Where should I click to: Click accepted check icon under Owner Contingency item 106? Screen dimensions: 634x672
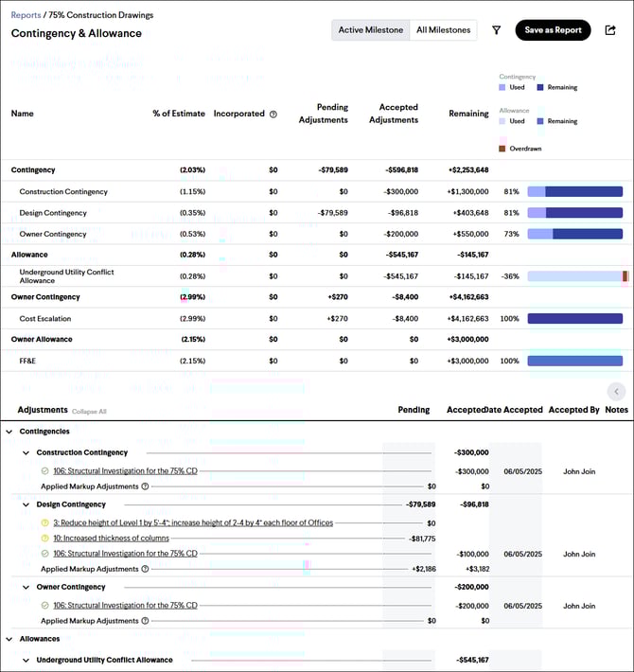click(45, 605)
